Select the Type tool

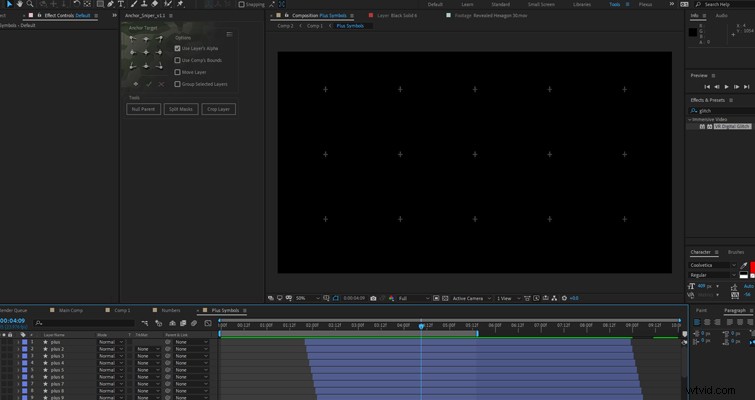pos(120,4)
